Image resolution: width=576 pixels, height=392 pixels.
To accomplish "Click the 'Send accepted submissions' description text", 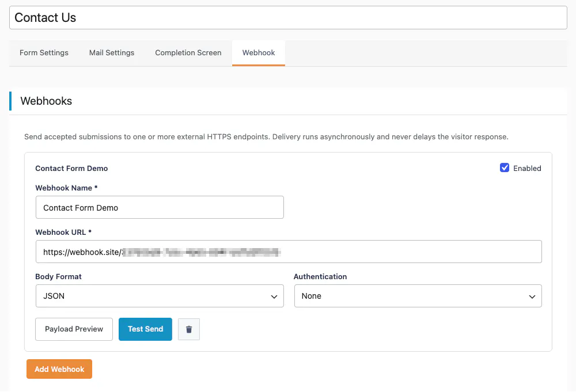I will [x=266, y=137].
